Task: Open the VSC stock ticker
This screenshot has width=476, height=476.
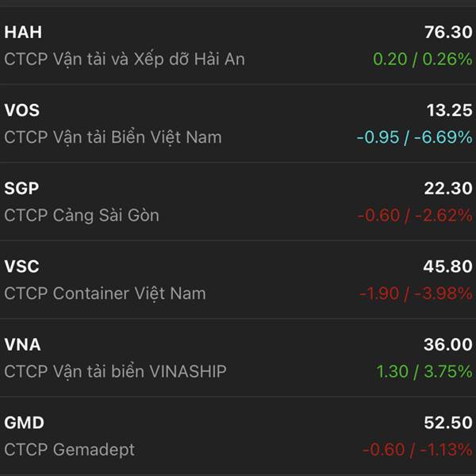Action: [22, 267]
